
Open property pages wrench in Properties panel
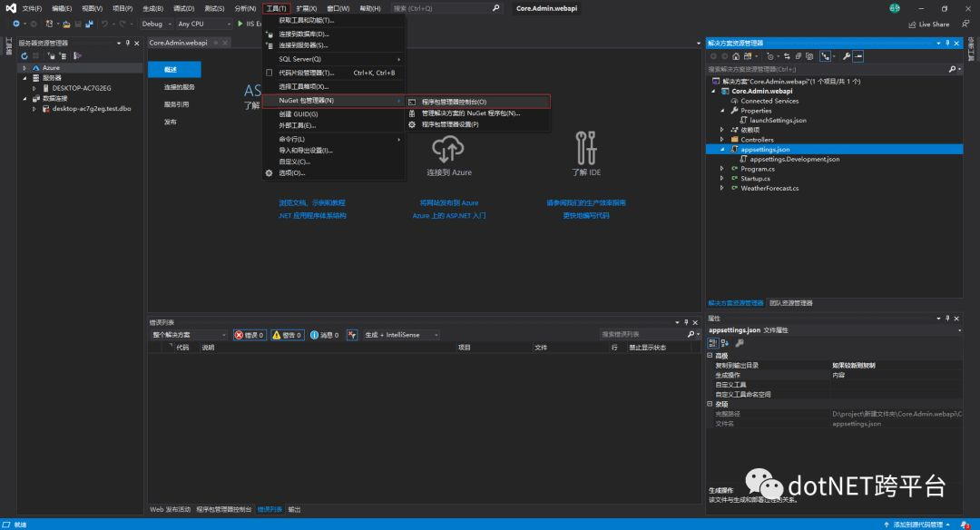pos(740,343)
